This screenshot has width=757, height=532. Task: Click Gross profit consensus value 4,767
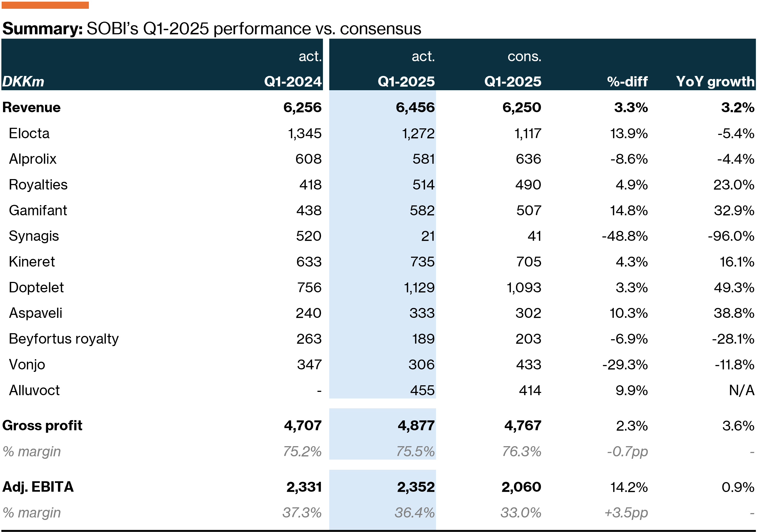point(523,426)
